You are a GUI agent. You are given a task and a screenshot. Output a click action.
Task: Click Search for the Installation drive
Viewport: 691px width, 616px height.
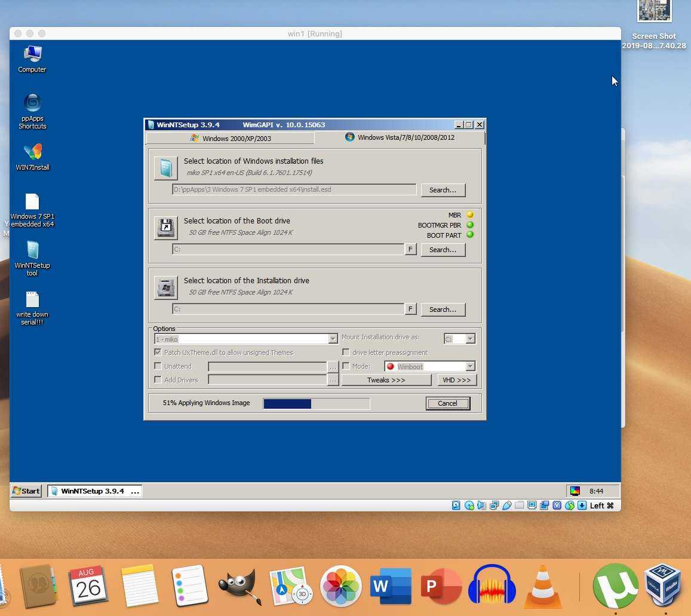(x=443, y=309)
